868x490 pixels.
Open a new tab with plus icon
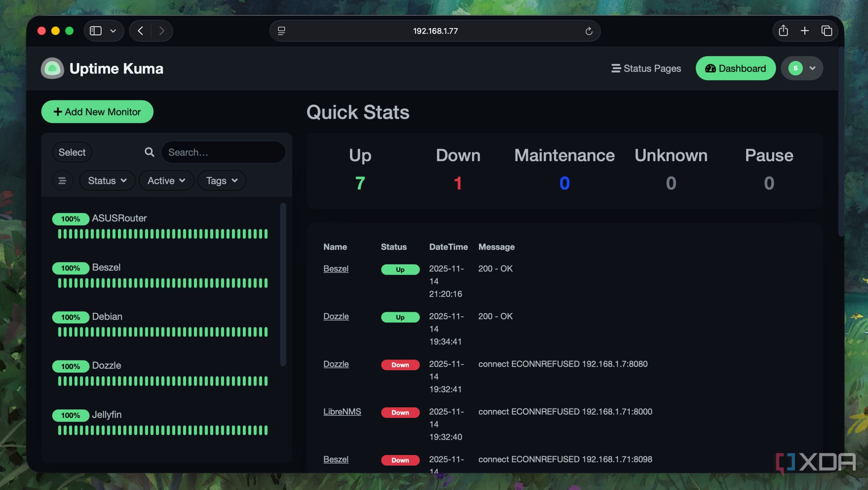[x=805, y=31]
